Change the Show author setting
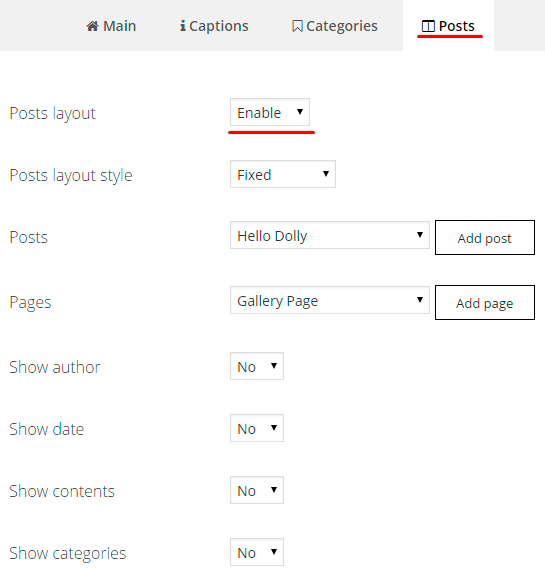545x575 pixels. [257, 366]
